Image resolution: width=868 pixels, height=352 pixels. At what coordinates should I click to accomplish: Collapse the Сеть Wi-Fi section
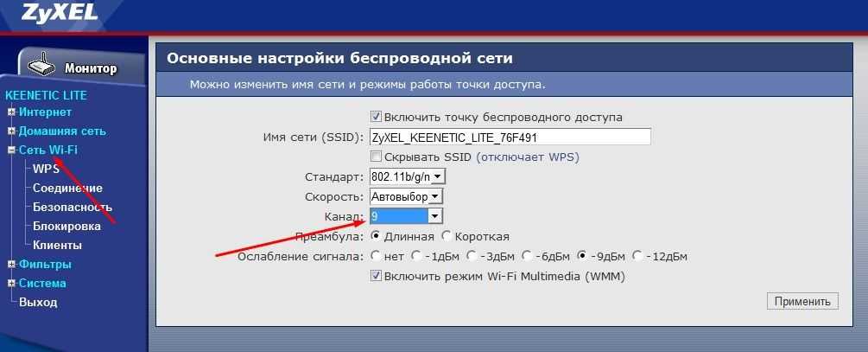tap(11, 150)
